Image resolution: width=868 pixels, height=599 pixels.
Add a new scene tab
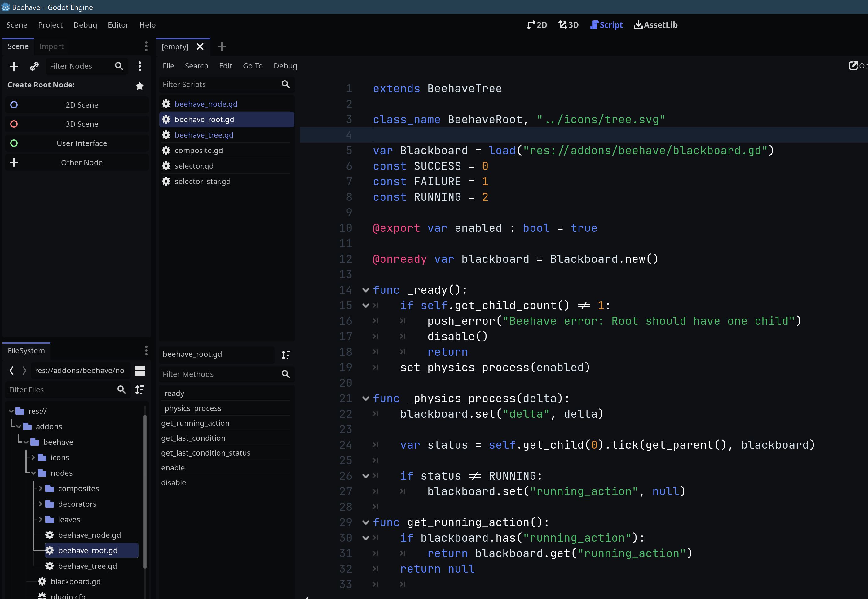(x=222, y=46)
